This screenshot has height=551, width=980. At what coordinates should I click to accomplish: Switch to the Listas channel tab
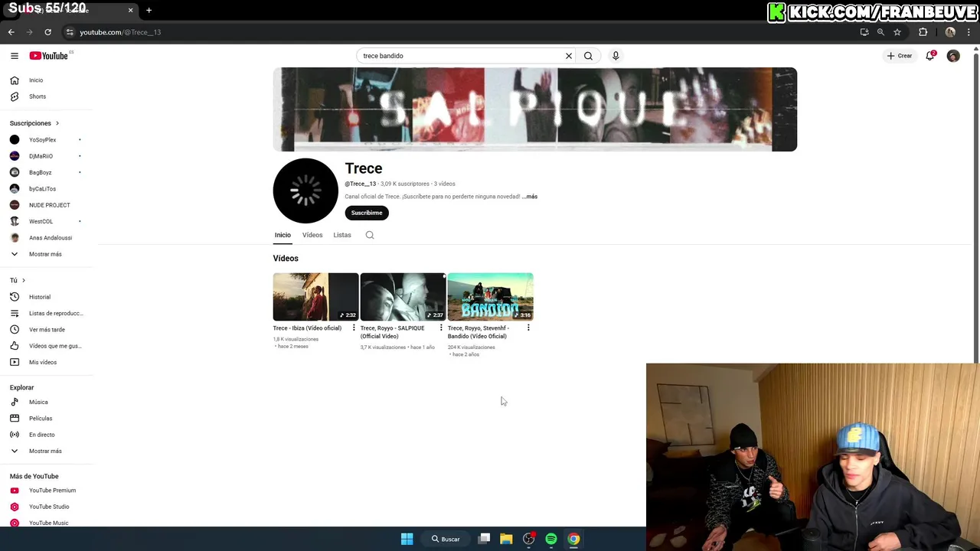point(342,235)
